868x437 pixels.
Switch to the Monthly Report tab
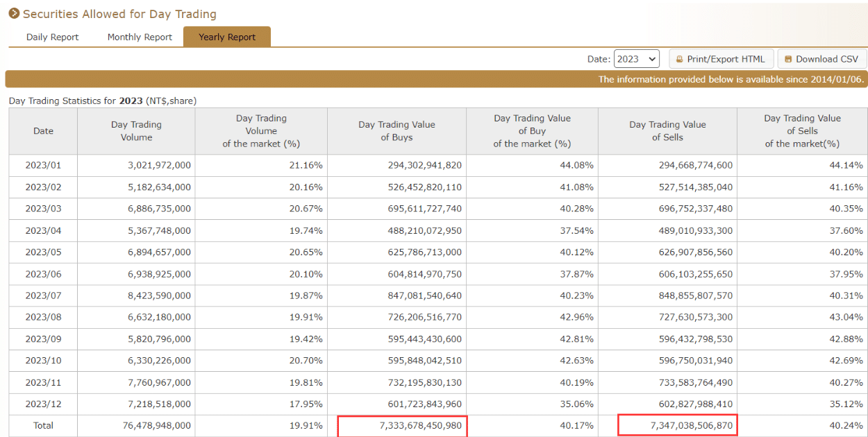tap(139, 37)
